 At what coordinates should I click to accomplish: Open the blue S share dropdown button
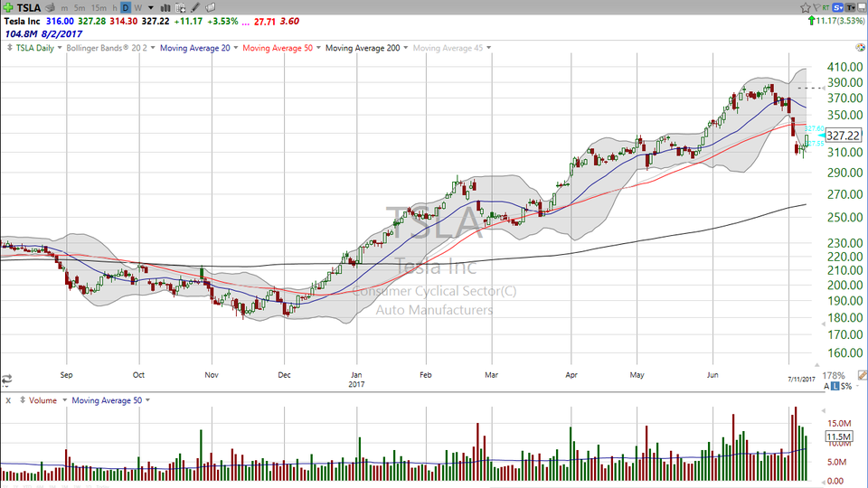[837, 8]
